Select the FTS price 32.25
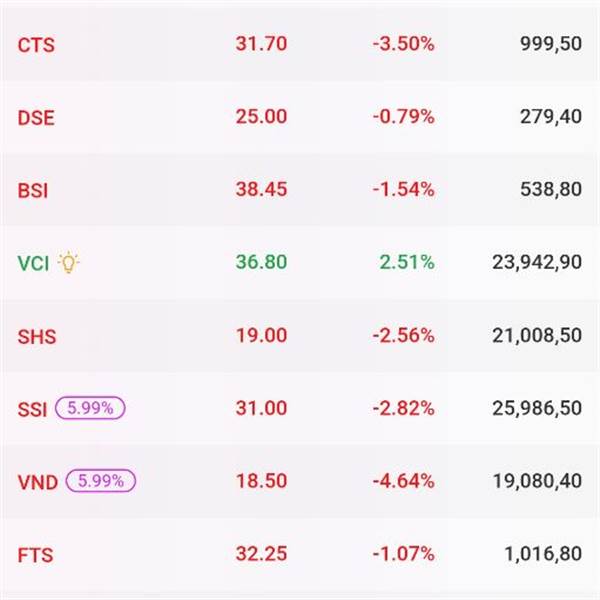Screen dimensions: 600x600 261,553
